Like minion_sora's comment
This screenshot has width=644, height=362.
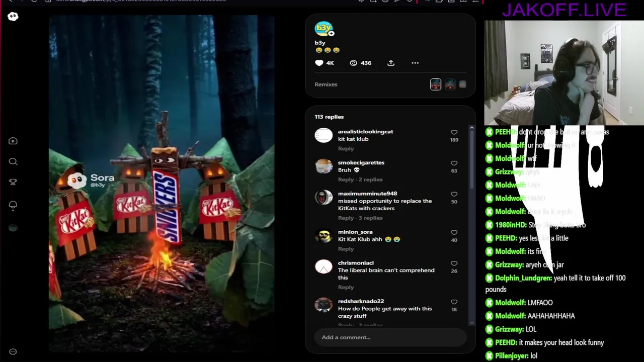(454, 233)
